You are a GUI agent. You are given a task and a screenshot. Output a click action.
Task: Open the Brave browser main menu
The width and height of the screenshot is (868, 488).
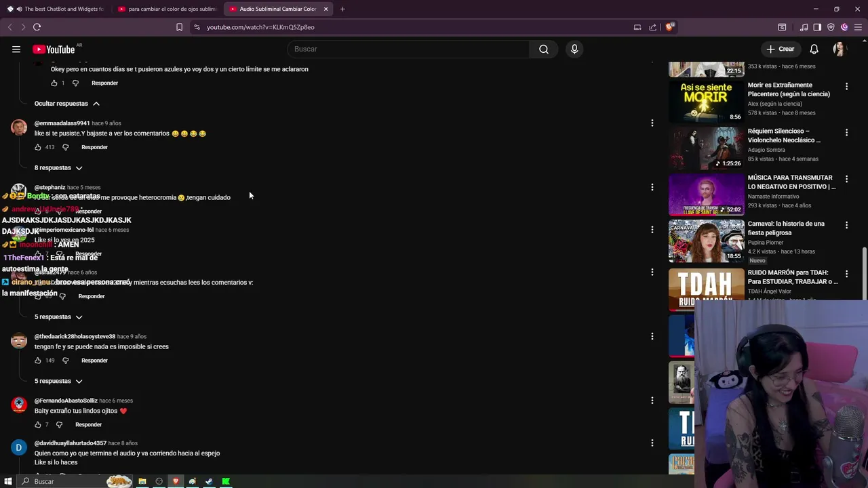point(858,27)
